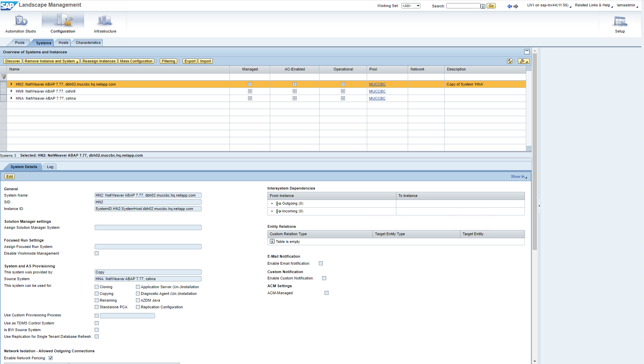Open the Working Set dropdown
This screenshot has width=644, height=364.
point(411,6)
